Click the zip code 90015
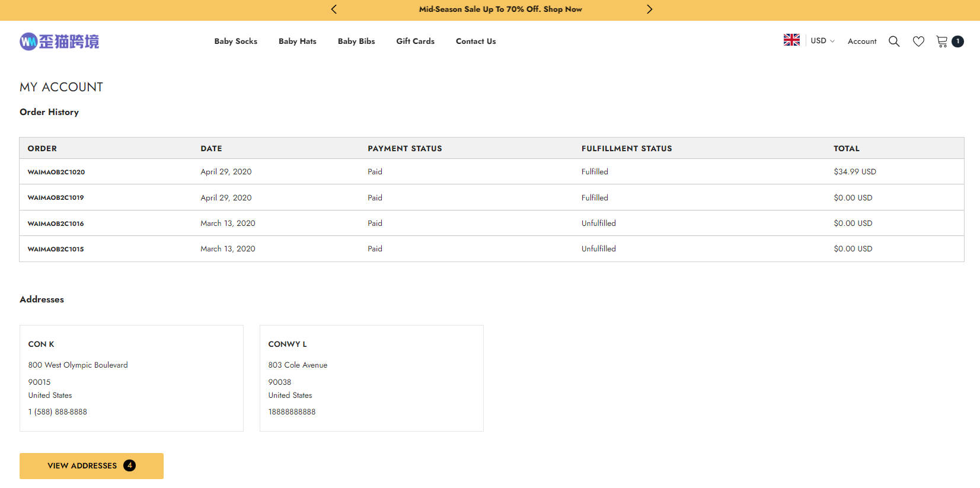 [x=39, y=382]
